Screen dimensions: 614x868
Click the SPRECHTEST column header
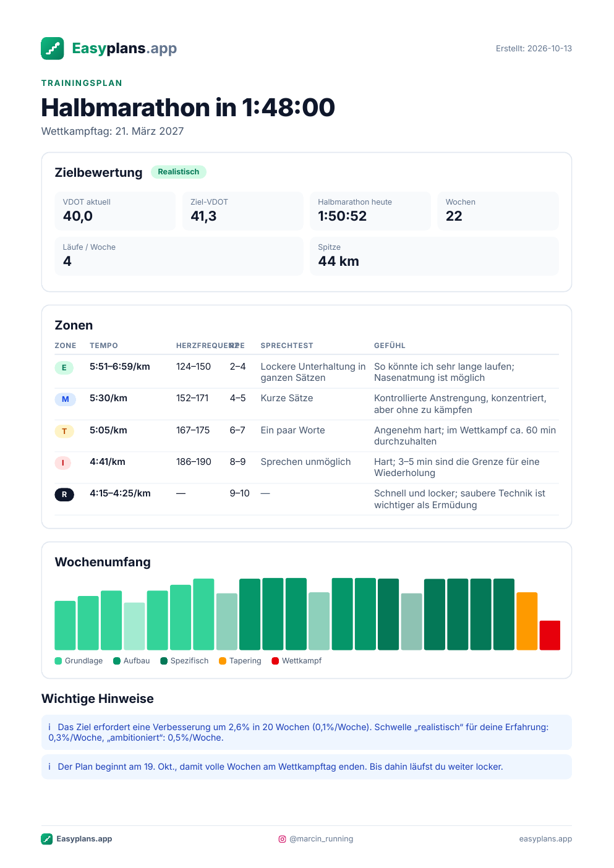[287, 346]
